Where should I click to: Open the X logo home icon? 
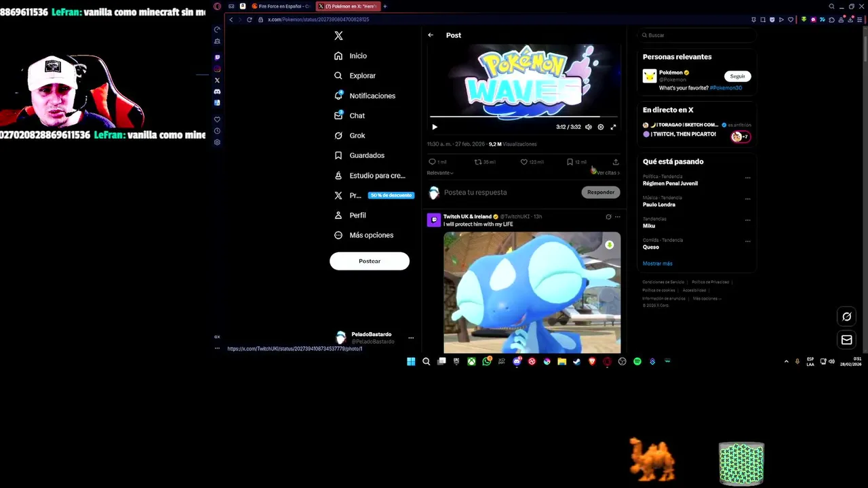point(338,36)
